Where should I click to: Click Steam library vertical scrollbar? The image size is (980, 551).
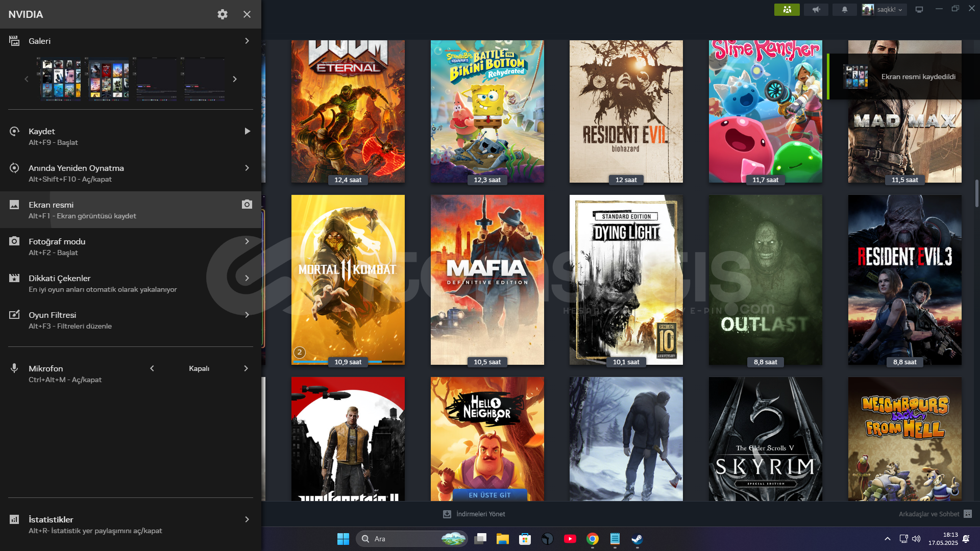[977, 193]
